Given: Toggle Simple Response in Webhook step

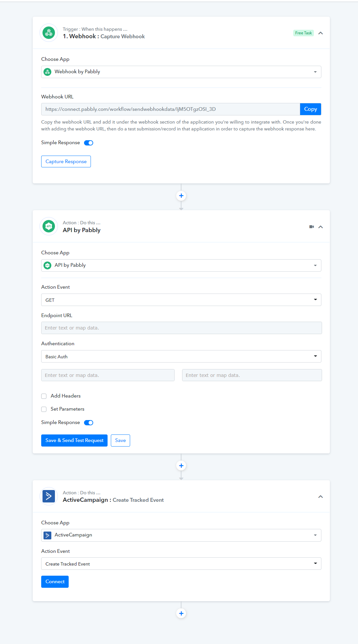Looking at the screenshot, I should (x=89, y=143).
